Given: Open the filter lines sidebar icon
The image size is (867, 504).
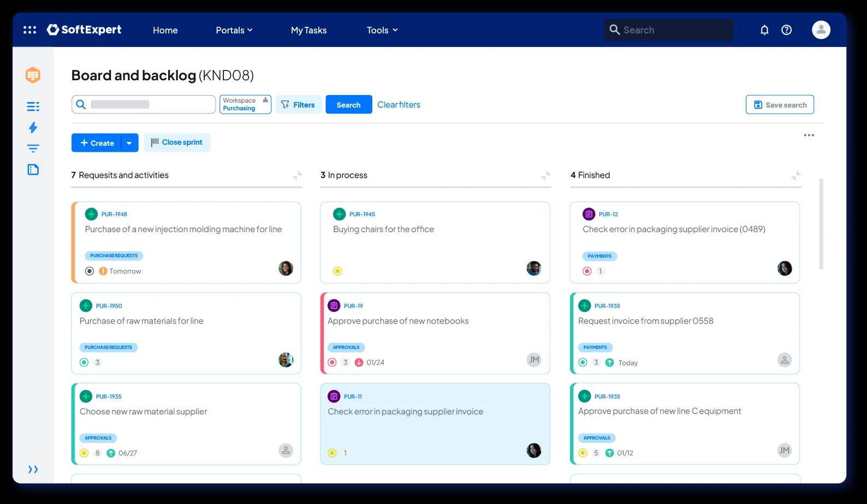Looking at the screenshot, I should coord(33,149).
